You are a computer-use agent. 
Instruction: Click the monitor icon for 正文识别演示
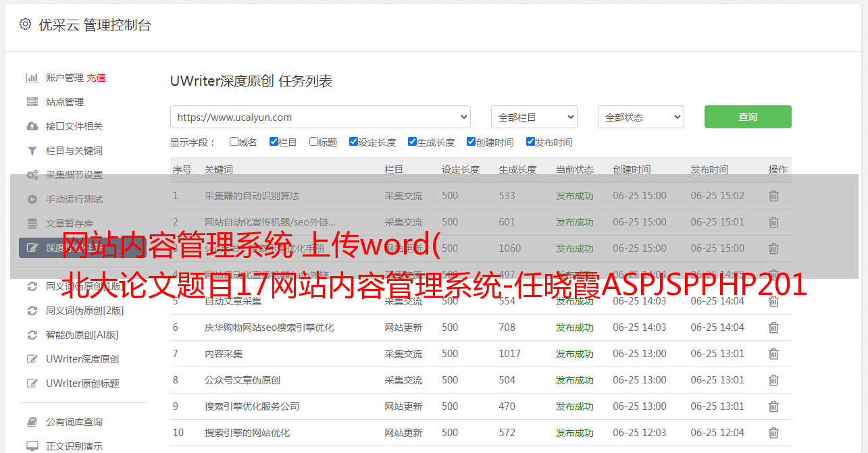(32, 446)
